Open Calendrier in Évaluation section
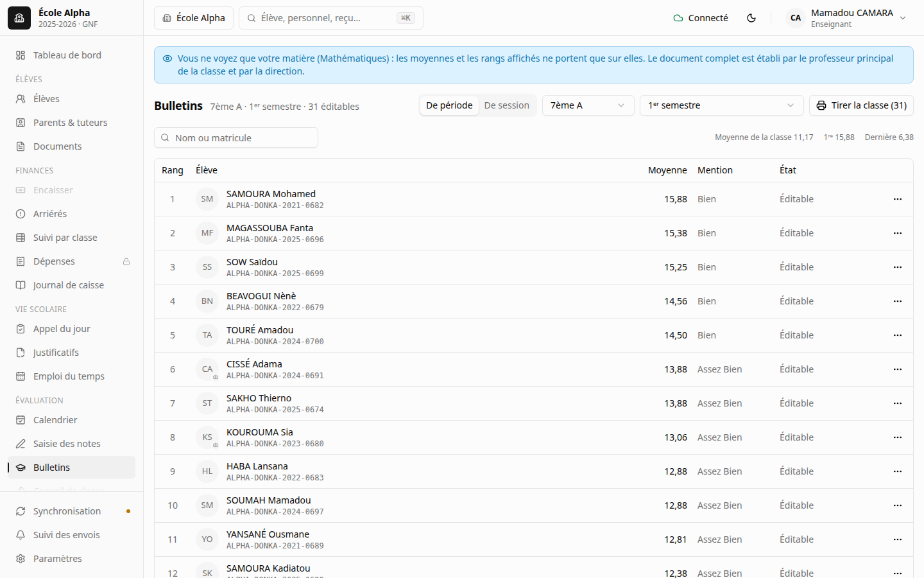 [71, 420]
